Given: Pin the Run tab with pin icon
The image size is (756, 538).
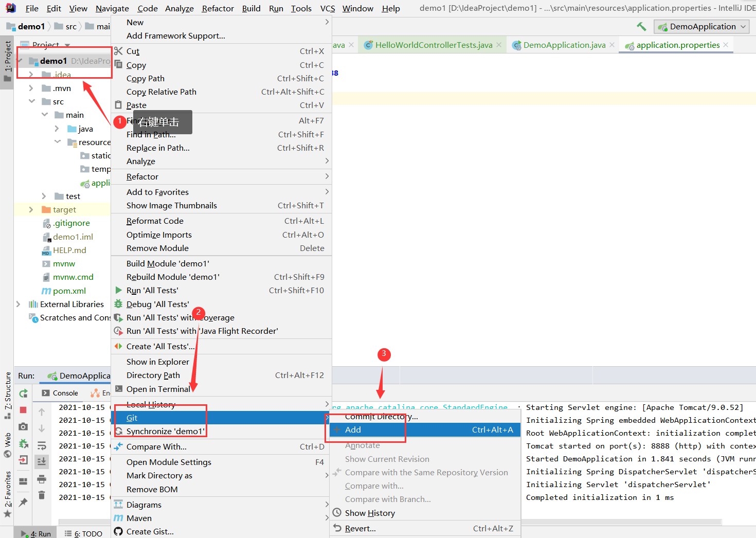Looking at the screenshot, I should (x=23, y=502).
